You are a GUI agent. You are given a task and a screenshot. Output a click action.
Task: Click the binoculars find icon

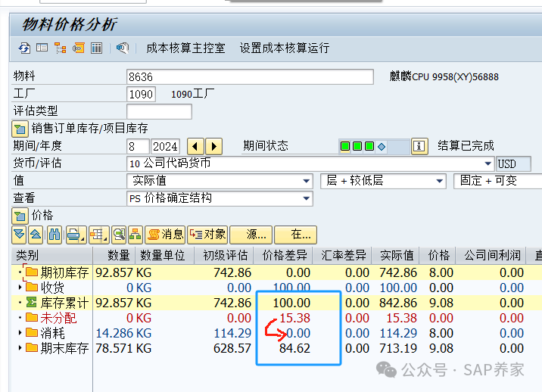point(55,235)
